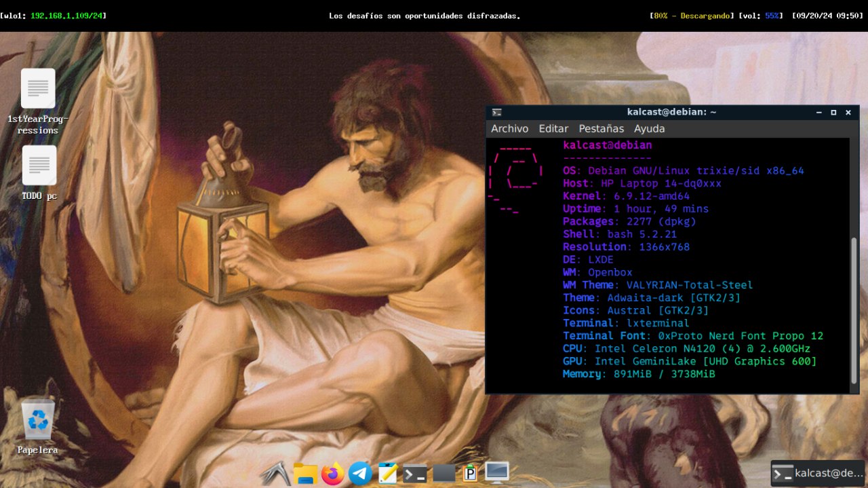Click the kalcast@de... taskbar window button

[x=818, y=473]
